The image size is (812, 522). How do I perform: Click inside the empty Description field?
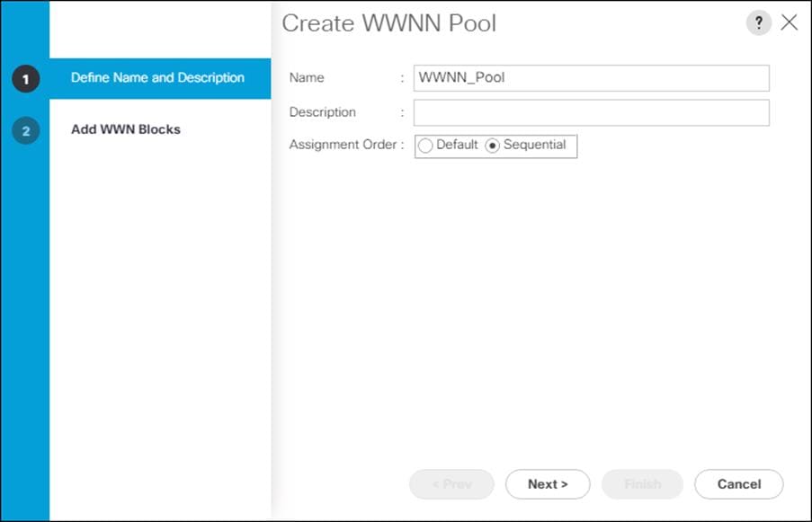pos(589,112)
